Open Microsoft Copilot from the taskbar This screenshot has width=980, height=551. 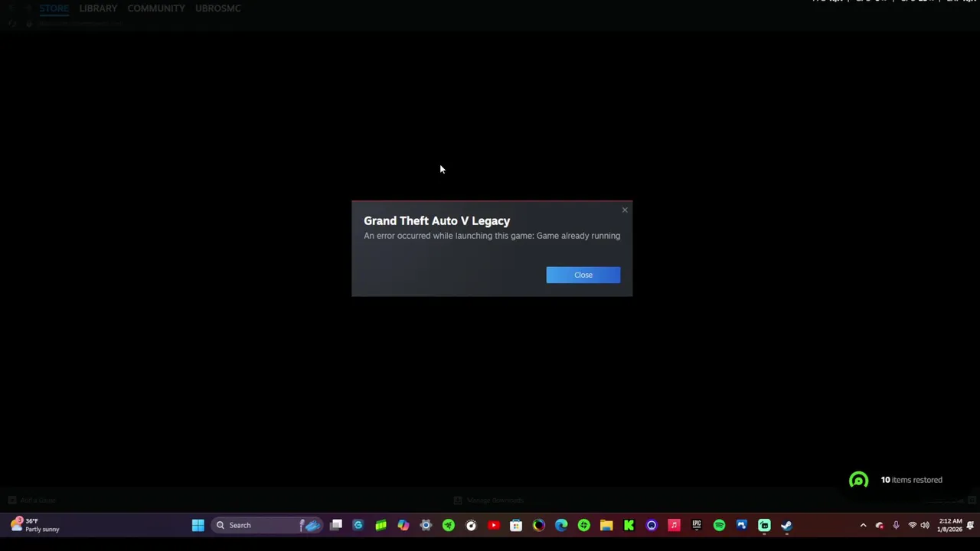point(403,525)
